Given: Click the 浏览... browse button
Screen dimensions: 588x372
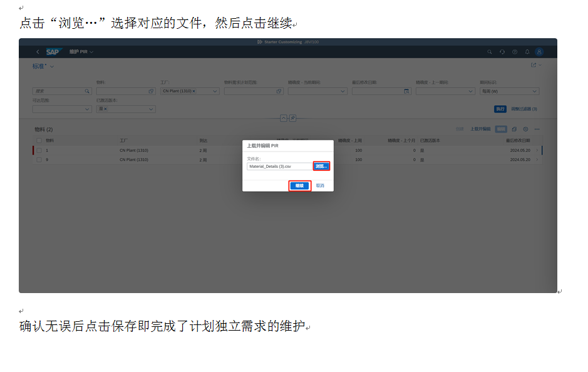Looking at the screenshot, I should [321, 167].
